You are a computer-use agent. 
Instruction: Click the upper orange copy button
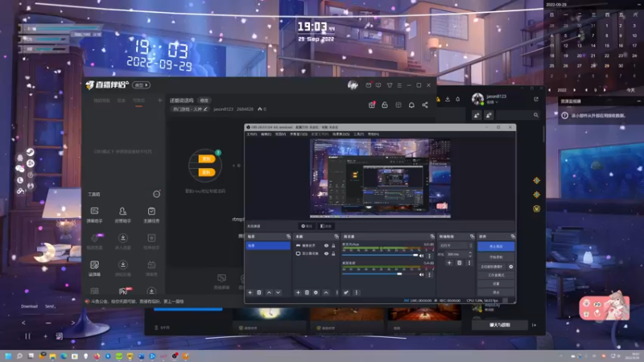(207, 158)
